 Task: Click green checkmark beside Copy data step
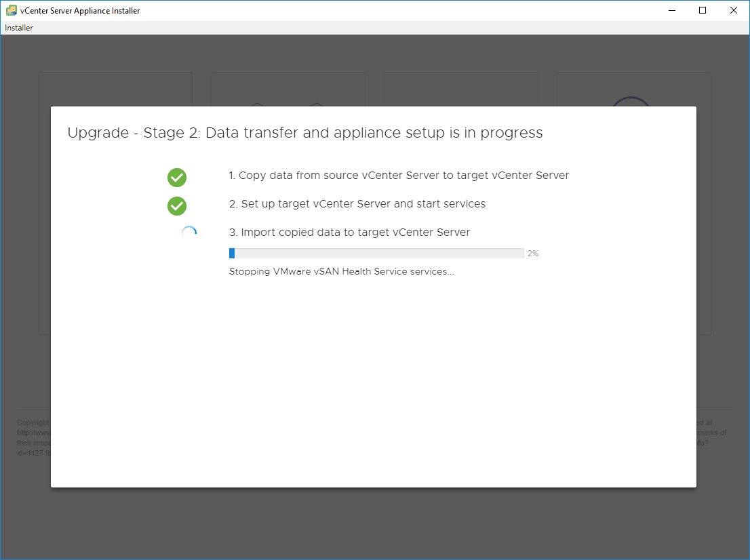coord(177,178)
